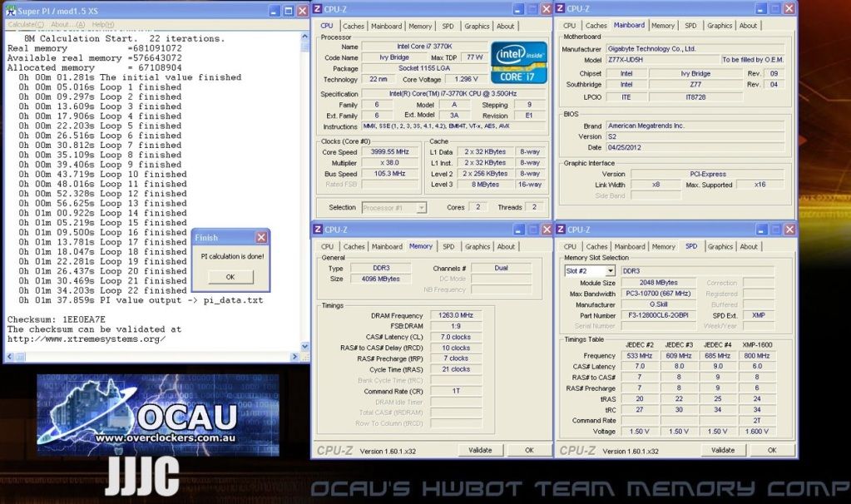Select Mainboard tab in top-left CPU-Z window
Screen dimensions: 851x504
(387, 26)
